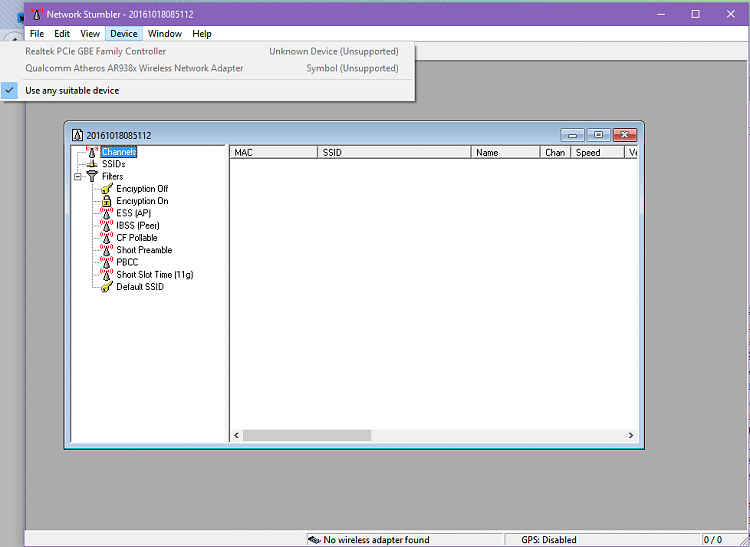Click the scroll left arrow
Image resolution: width=750 pixels, height=547 pixels.
coord(236,435)
